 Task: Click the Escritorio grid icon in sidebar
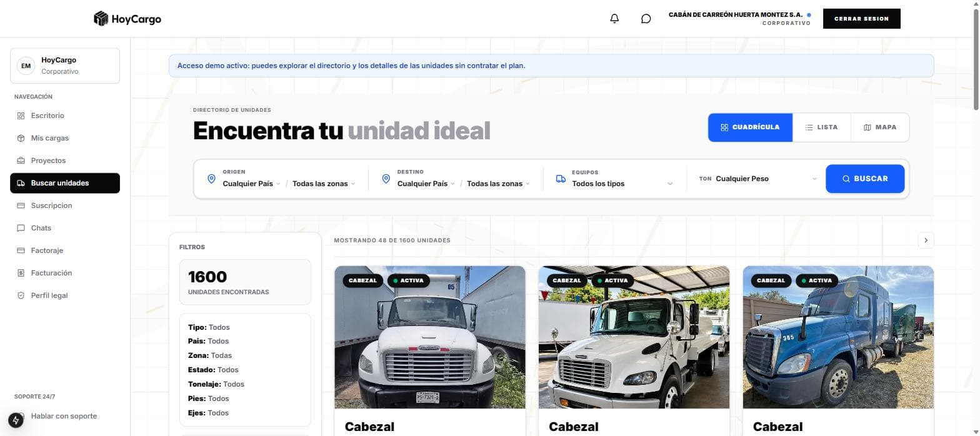tap(21, 116)
